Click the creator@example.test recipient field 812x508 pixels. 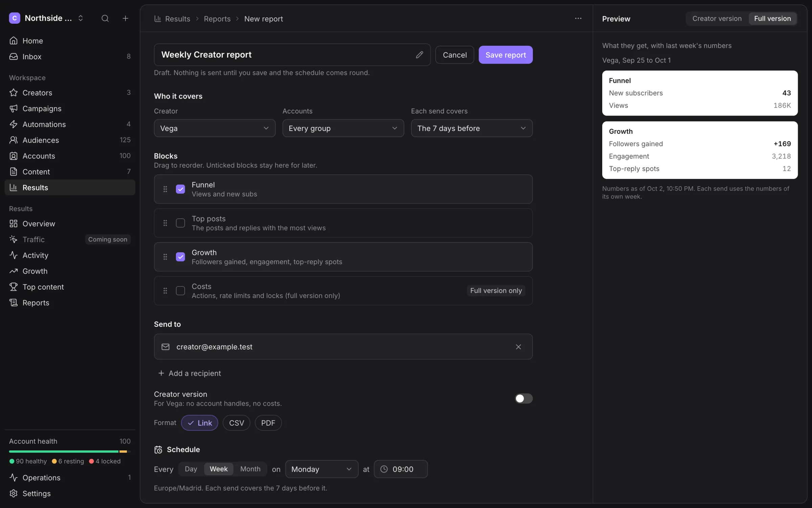[x=343, y=346]
